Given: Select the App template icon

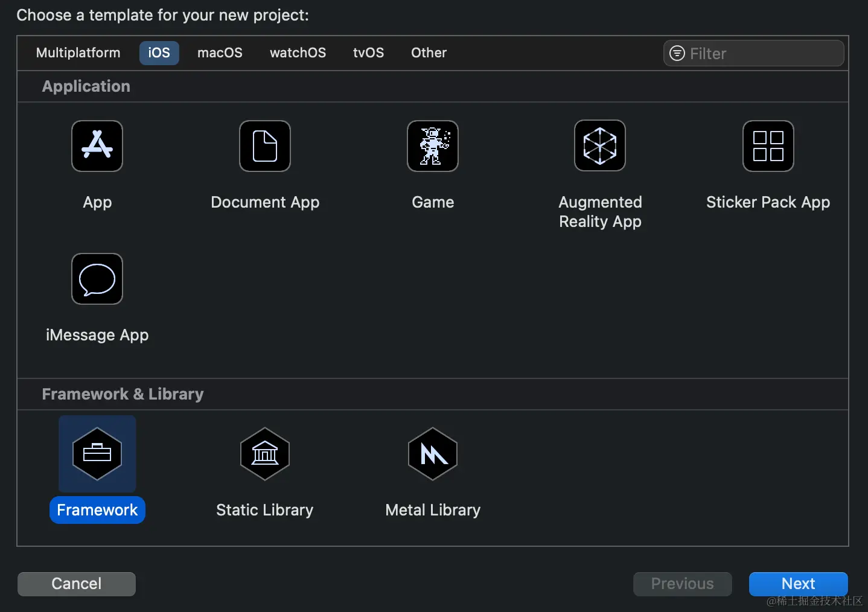Looking at the screenshot, I should point(97,146).
